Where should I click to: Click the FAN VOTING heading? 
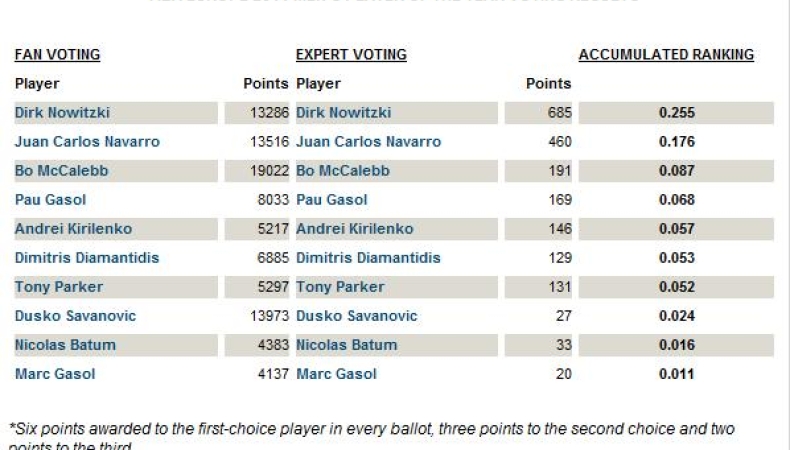[x=57, y=55]
